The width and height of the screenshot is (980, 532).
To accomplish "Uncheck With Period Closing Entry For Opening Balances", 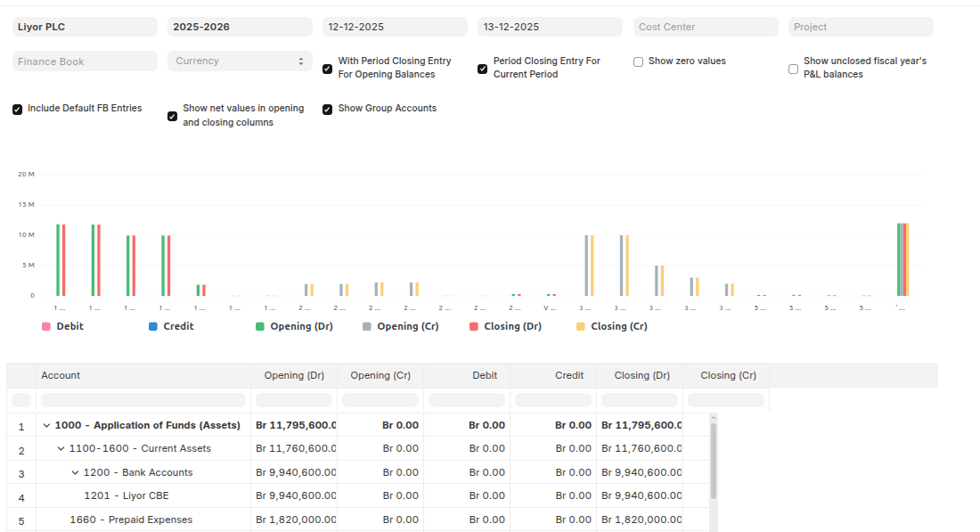I will point(328,69).
